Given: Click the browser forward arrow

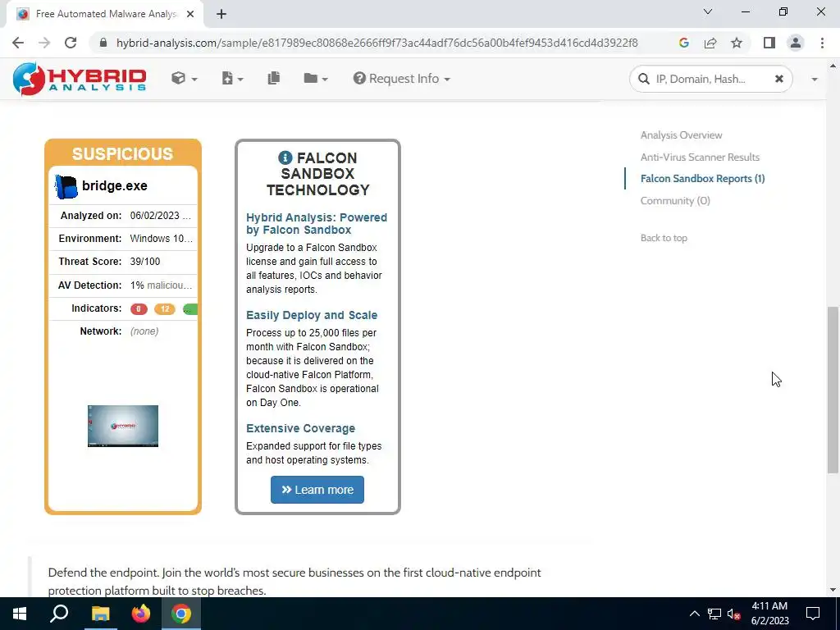Looking at the screenshot, I should click(x=44, y=43).
